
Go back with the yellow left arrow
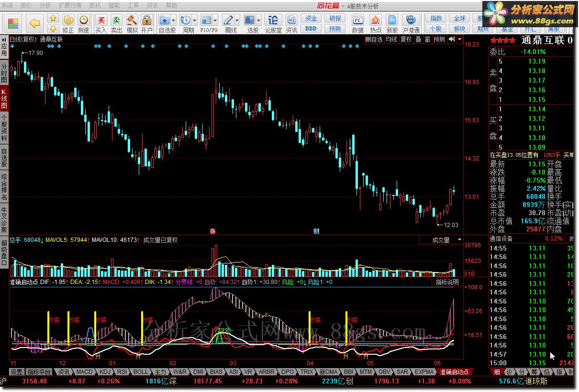point(34,22)
